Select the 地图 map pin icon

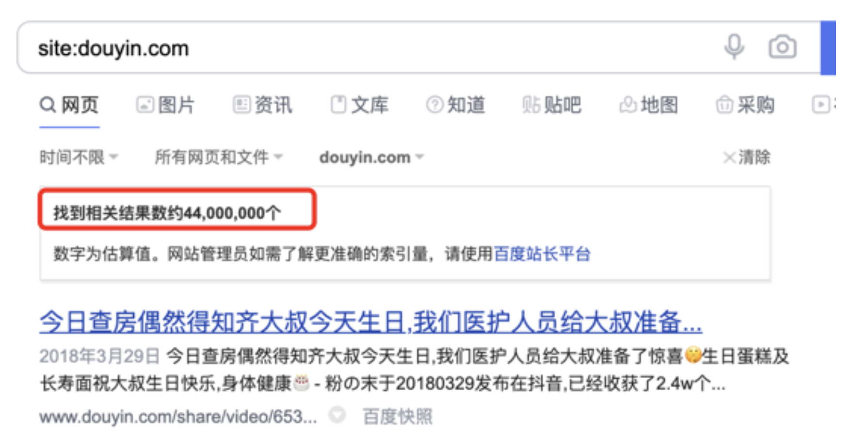627,104
